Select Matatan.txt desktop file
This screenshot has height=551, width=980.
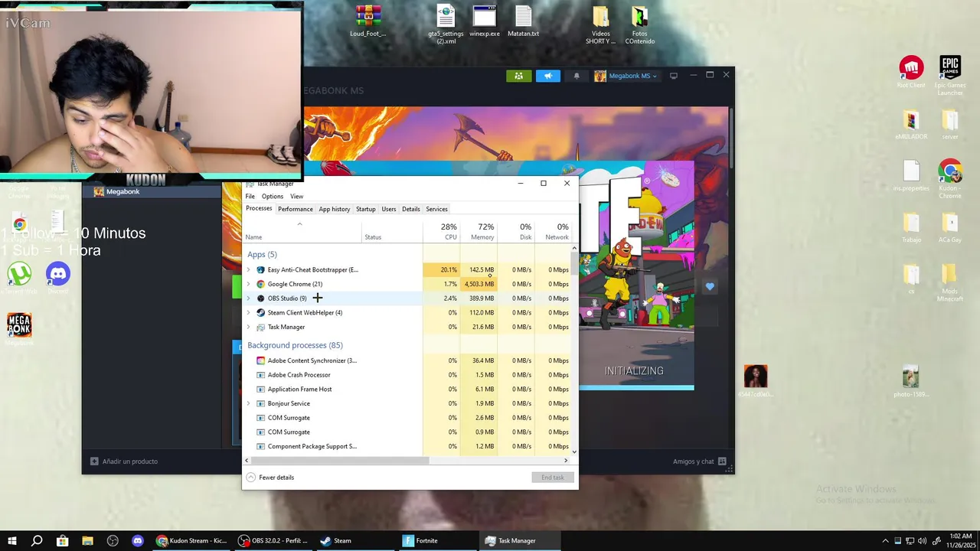coord(523,21)
